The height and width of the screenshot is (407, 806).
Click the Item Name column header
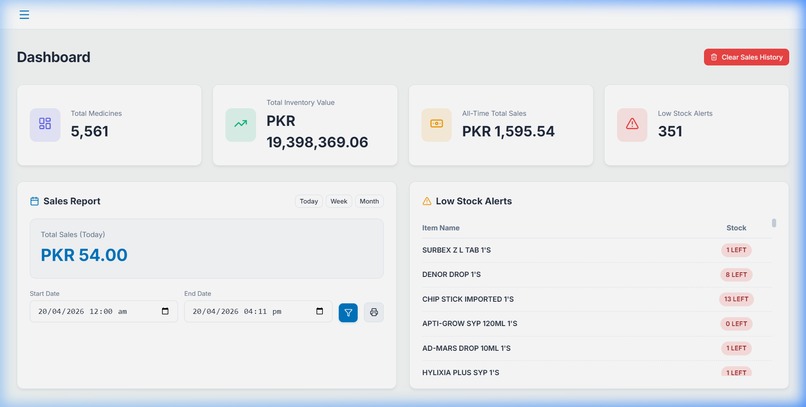[x=441, y=228]
